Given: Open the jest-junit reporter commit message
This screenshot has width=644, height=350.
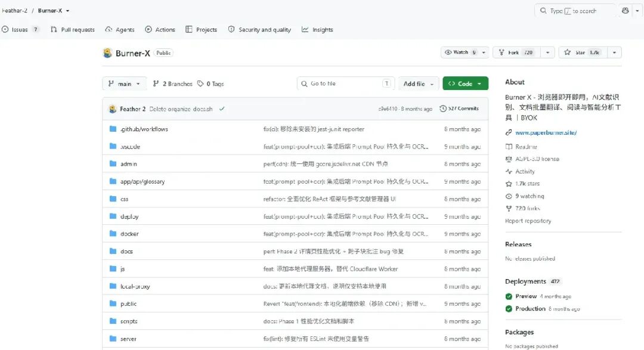Looking at the screenshot, I should coord(314,129).
